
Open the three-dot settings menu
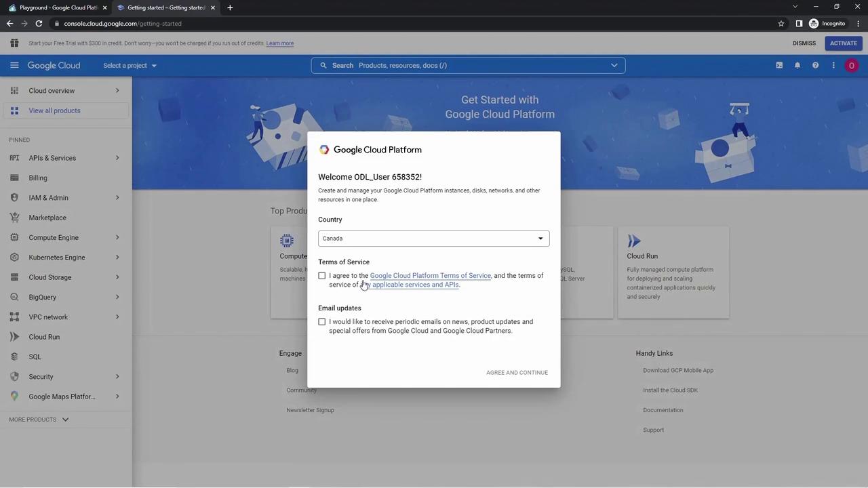click(833, 65)
